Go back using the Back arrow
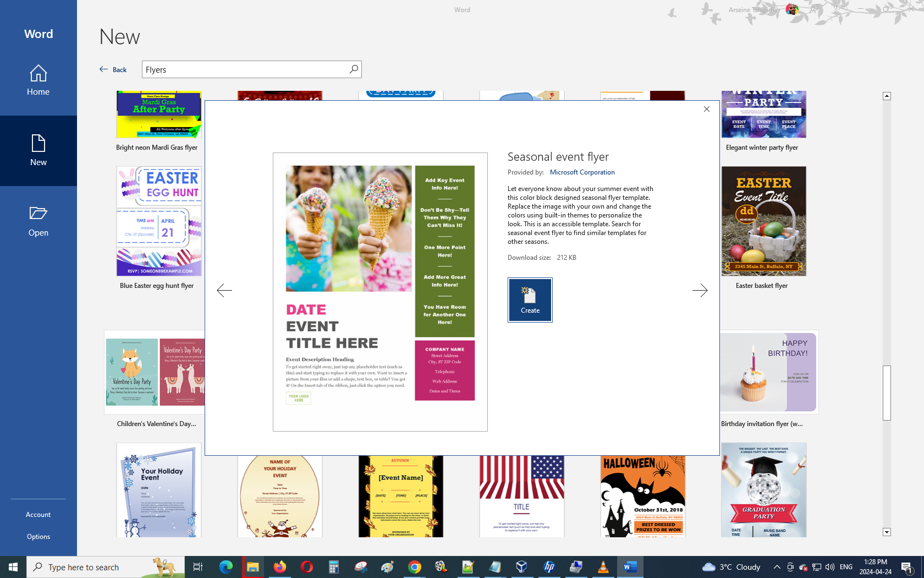Image resolution: width=924 pixels, height=578 pixels. click(113, 69)
